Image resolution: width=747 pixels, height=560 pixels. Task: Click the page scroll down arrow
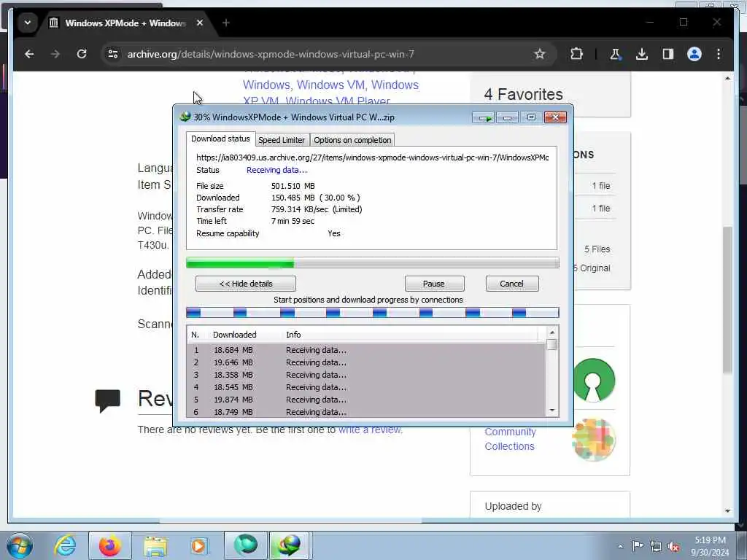pyautogui.click(x=727, y=511)
